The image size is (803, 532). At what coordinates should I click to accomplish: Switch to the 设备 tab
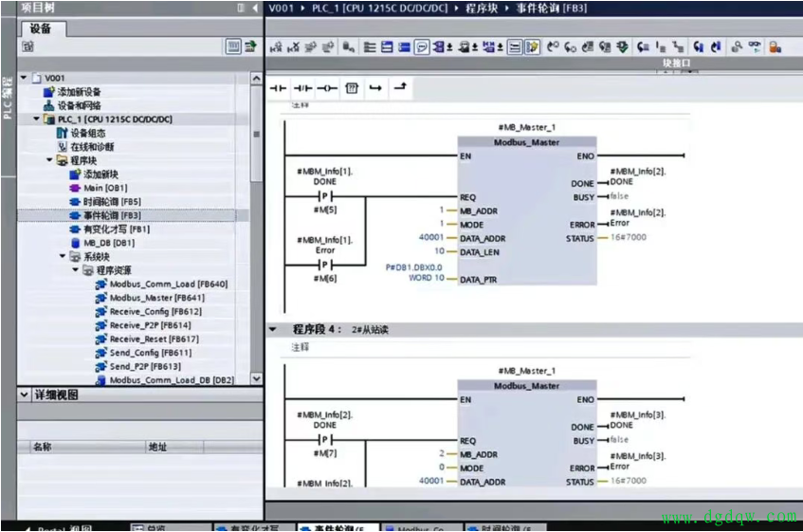click(41, 28)
